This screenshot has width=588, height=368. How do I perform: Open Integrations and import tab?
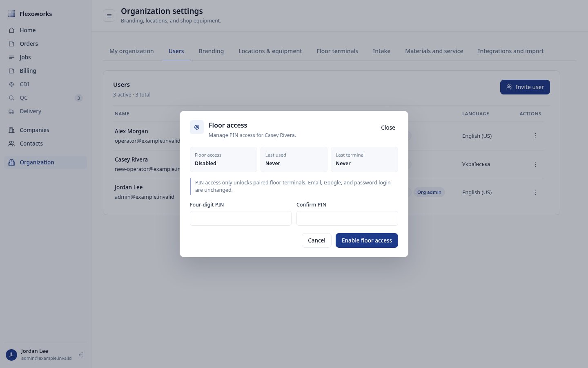point(511,51)
